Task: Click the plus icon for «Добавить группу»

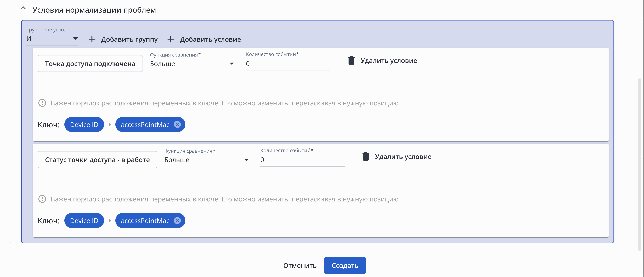Action: (x=92, y=39)
